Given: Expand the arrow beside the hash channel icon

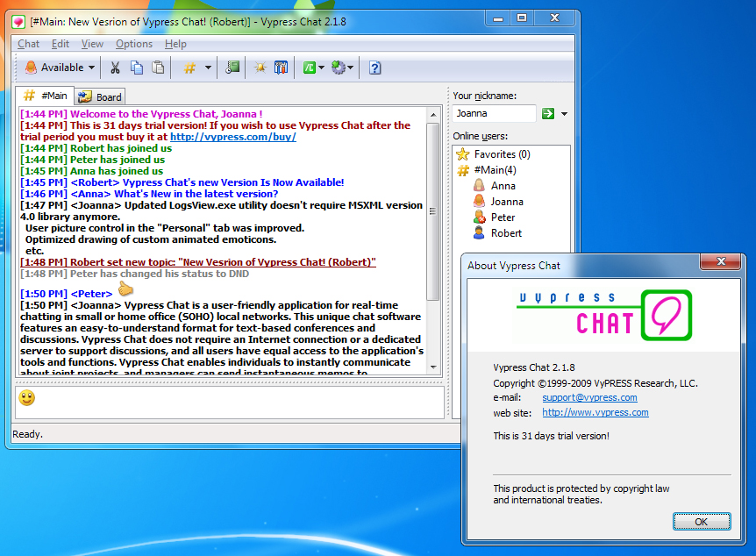Looking at the screenshot, I should pos(208,68).
